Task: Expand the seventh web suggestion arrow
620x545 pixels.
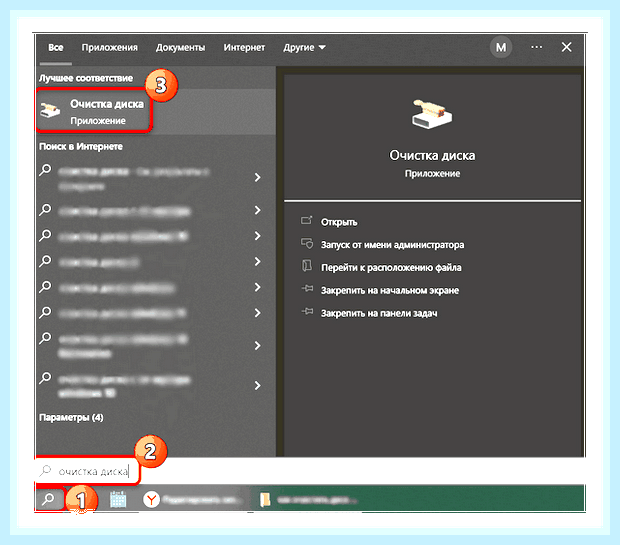Action: [x=258, y=345]
